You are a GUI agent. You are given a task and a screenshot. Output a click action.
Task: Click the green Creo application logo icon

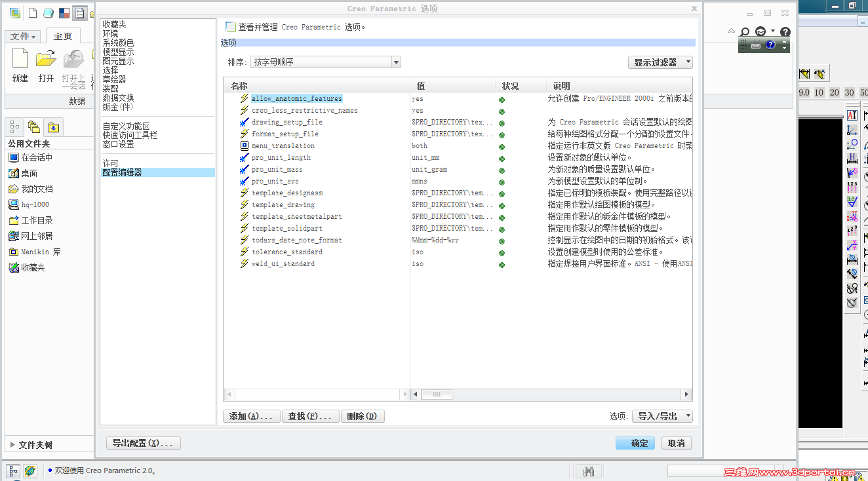14,12
